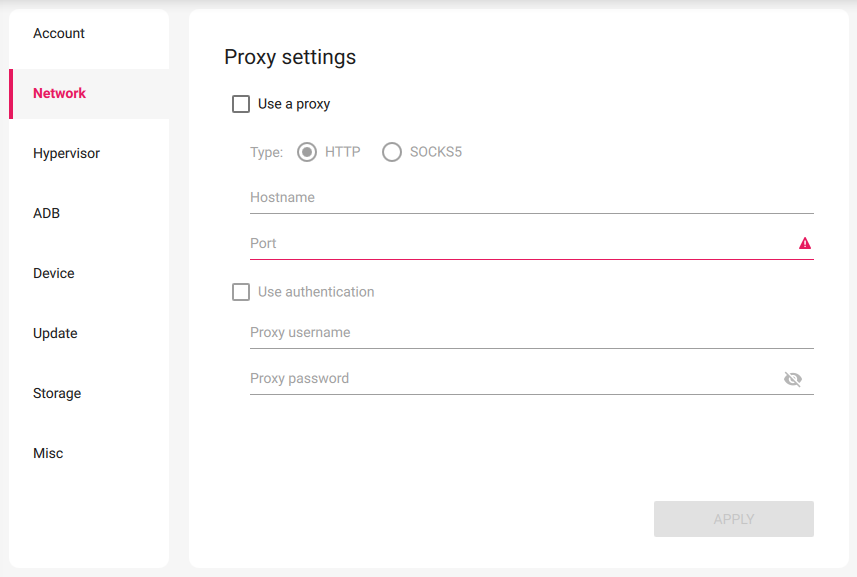The width and height of the screenshot is (857, 577).
Task: Switch to the Network settings section
Action: 59,93
